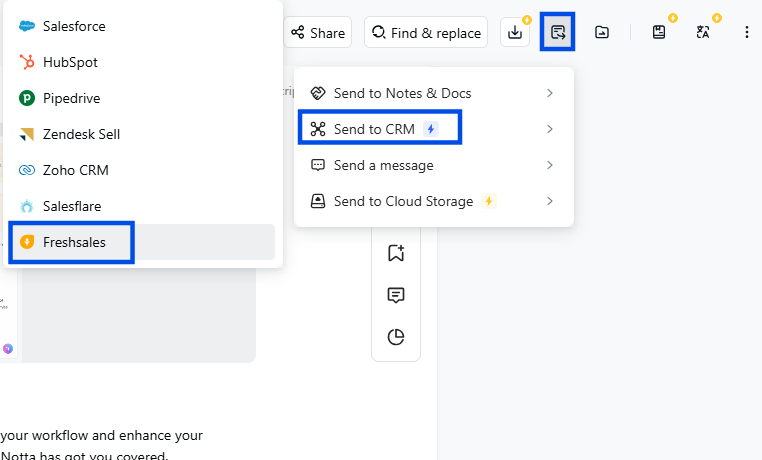Choose Salesflare from CRM list
This screenshot has height=460, width=762.
pyautogui.click(x=142, y=206)
